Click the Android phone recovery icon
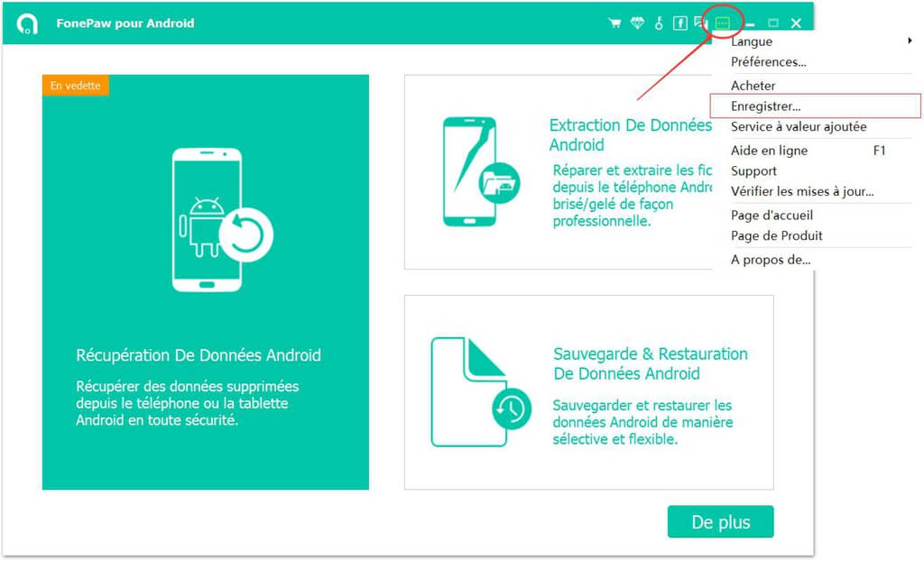This screenshot has width=924, height=561. (x=222, y=219)
